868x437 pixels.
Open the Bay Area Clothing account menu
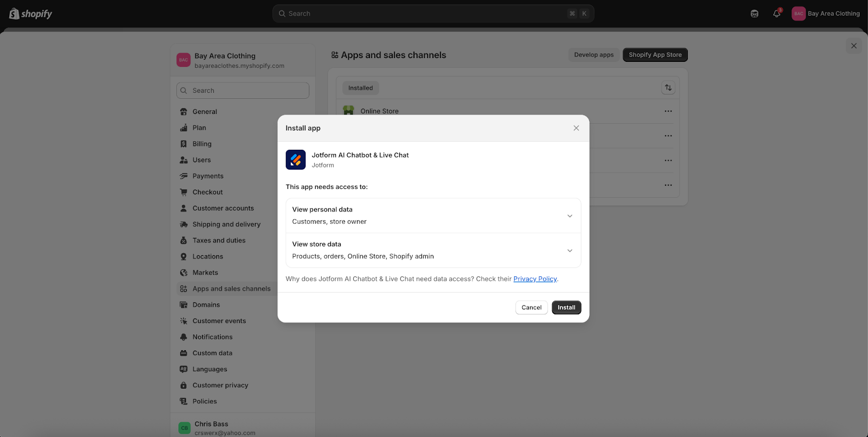click(826, 14)
